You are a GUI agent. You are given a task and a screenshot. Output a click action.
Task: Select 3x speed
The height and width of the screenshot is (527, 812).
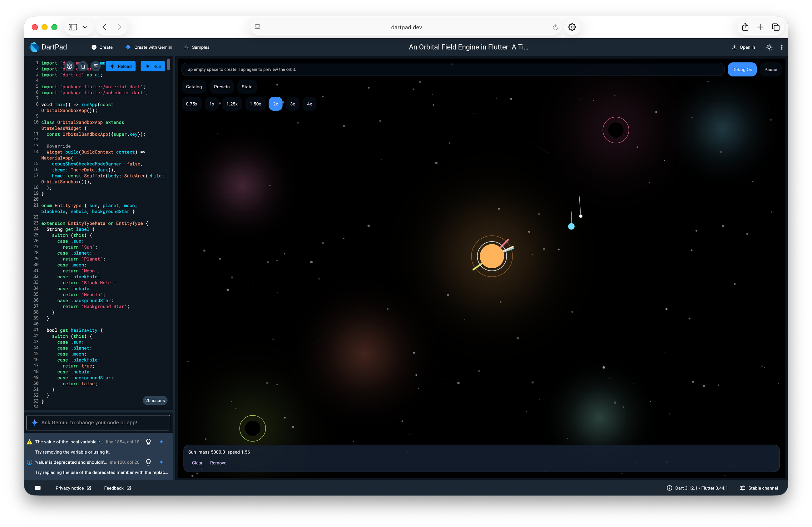pyautogui.click(x=292, y=104)
